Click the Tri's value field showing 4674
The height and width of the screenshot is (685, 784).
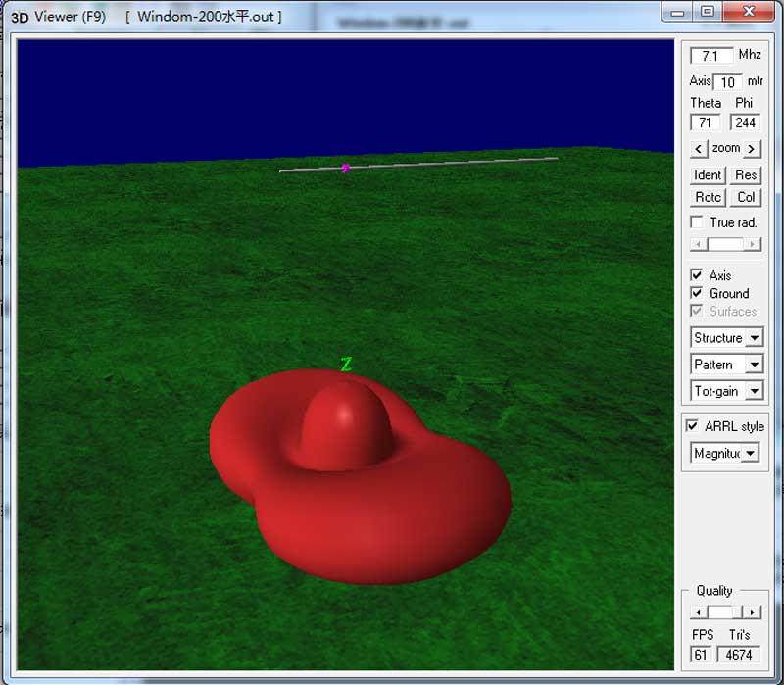point(739,655)
